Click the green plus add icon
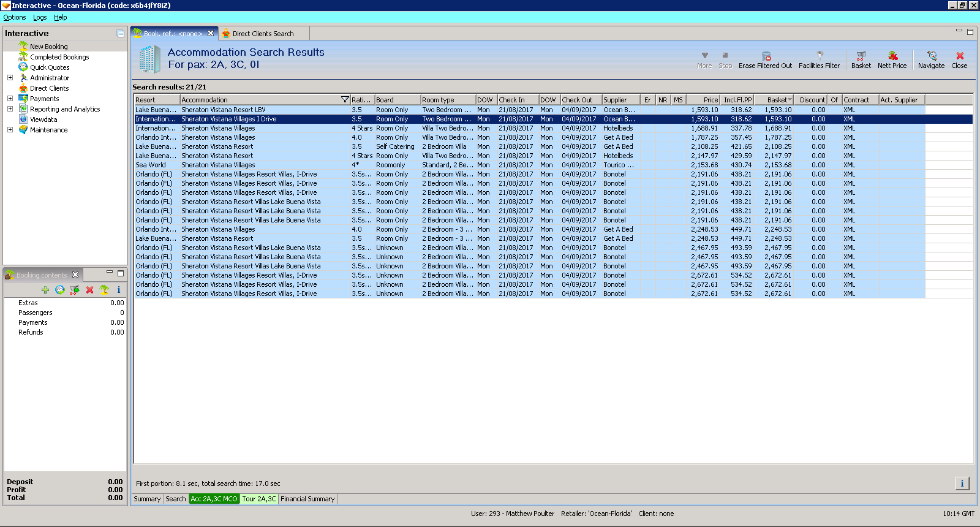 click(x=45, y=290)
